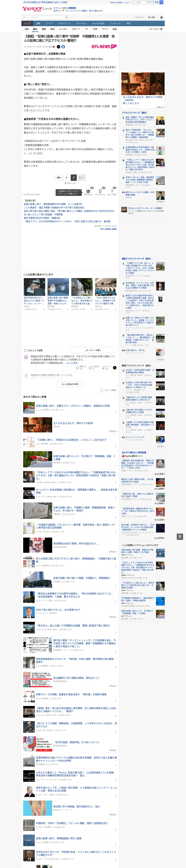This screenshot has height=868, width=186.
Task: Select the 速報 main navigation tab
Action: [x=38, y=24]
